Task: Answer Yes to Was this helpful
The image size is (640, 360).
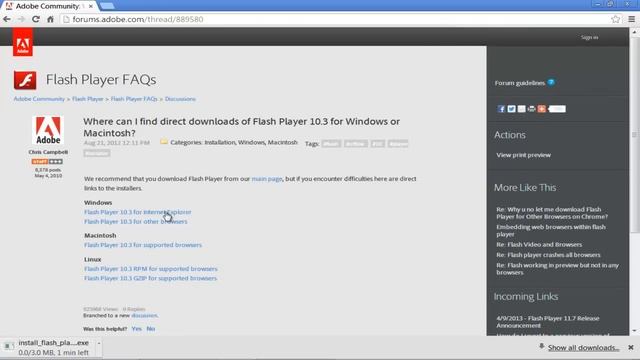Action: 136,329
